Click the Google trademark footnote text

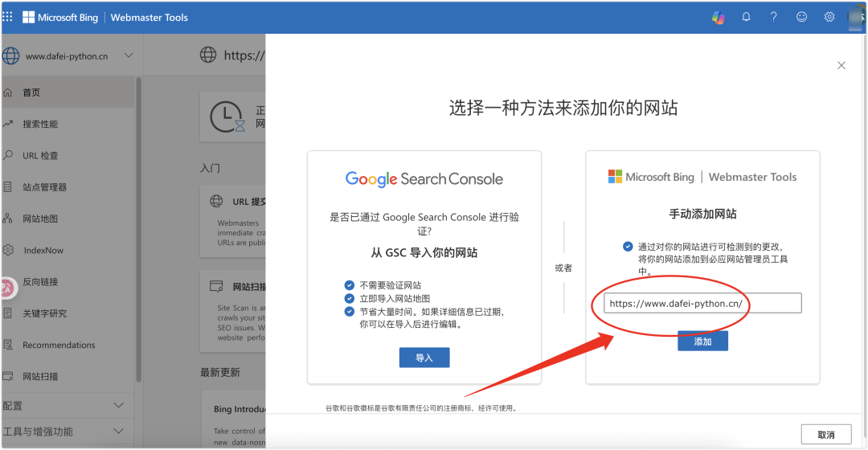(x=422, y=408)
